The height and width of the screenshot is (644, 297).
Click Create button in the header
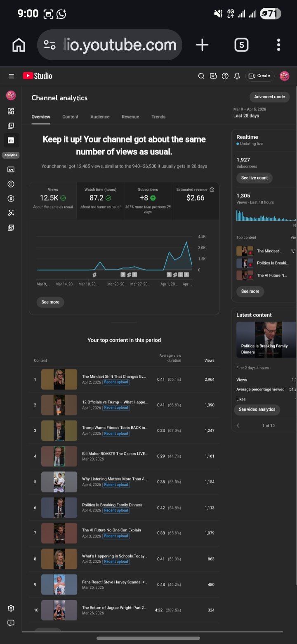(259, 76)
